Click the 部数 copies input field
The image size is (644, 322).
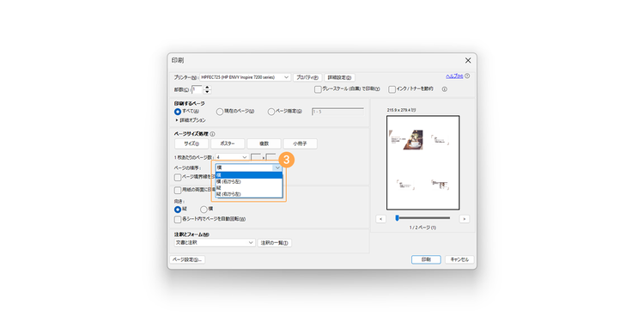[x=197, y=89]
